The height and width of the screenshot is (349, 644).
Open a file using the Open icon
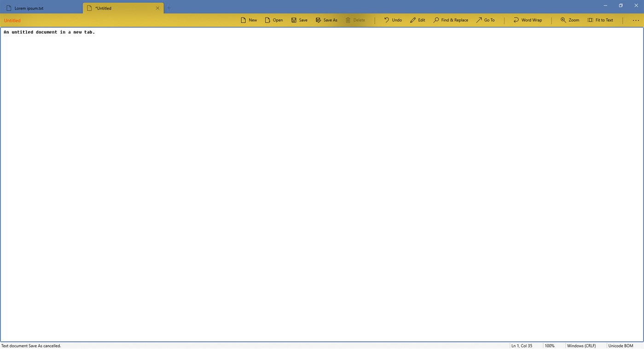(x=274, y=20)
